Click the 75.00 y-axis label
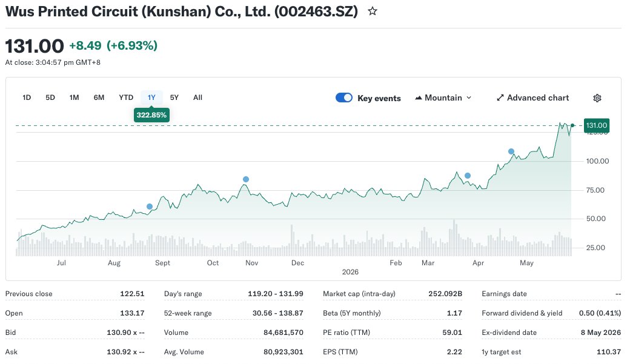Viewport: 630px width, 364px height. click(595, 190)
